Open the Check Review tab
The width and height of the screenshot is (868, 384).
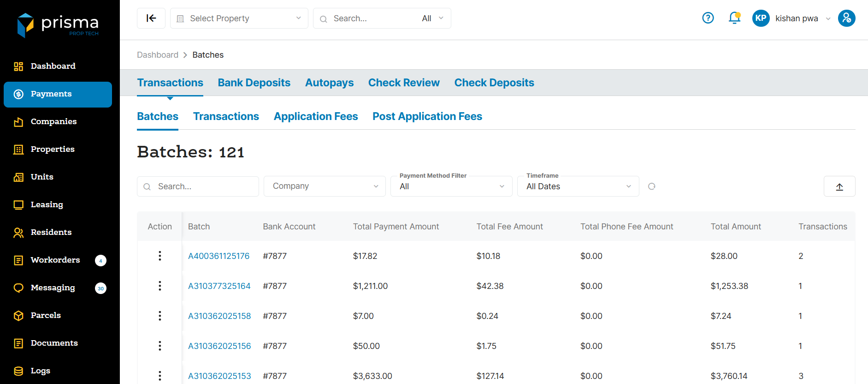[x=404, y=83]
